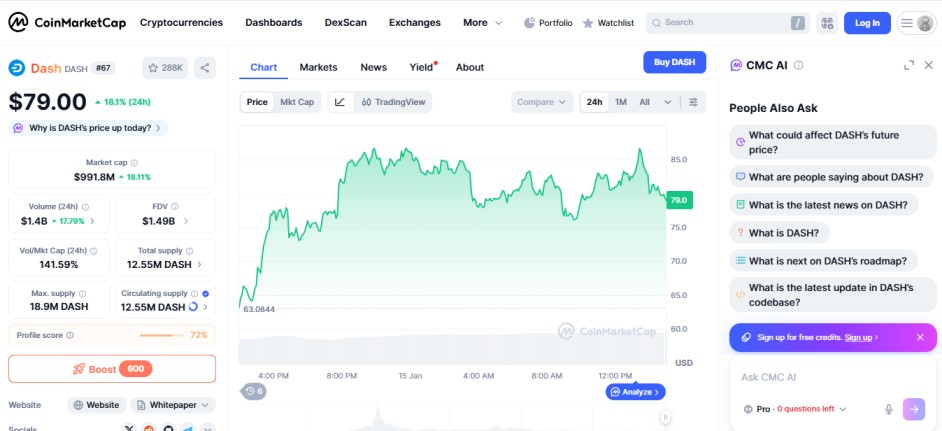Switch to line chart icon
The image size is (942, 431).
pos(340,102)
